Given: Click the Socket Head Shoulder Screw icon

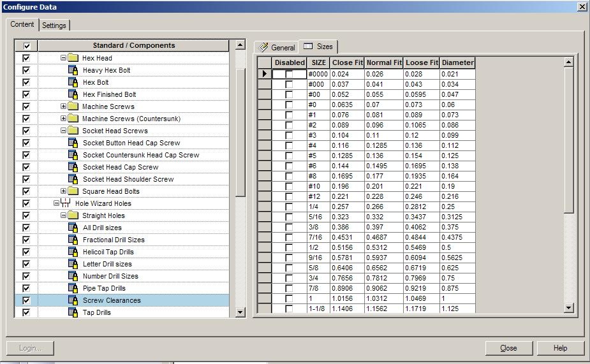Looking at the screenshot, I should (x=73, y=179).
